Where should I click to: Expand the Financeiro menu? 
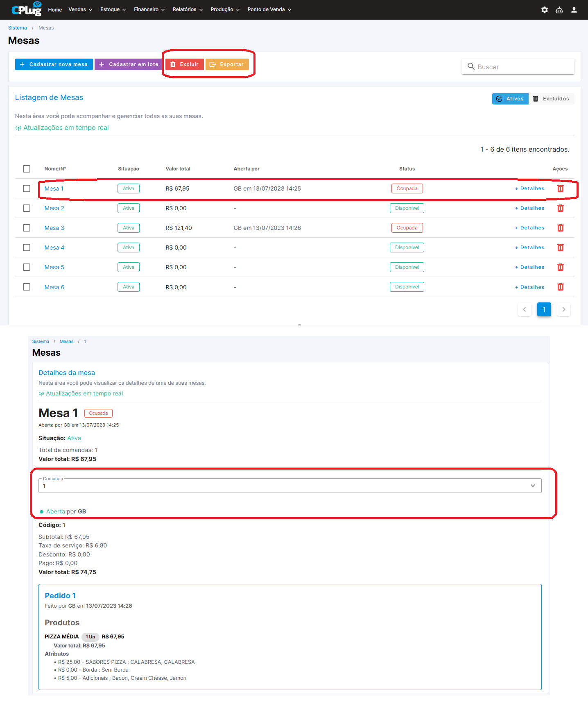[149, 9]
